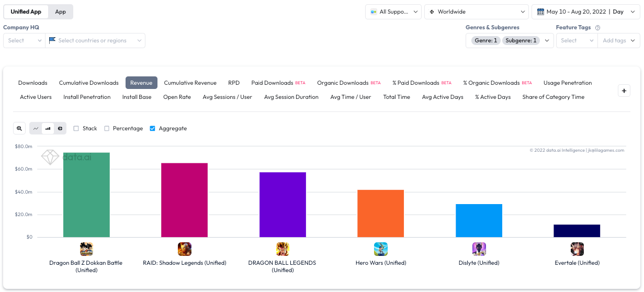Click the Subgenre: 1 filter chip

click(x=522, y=40)
